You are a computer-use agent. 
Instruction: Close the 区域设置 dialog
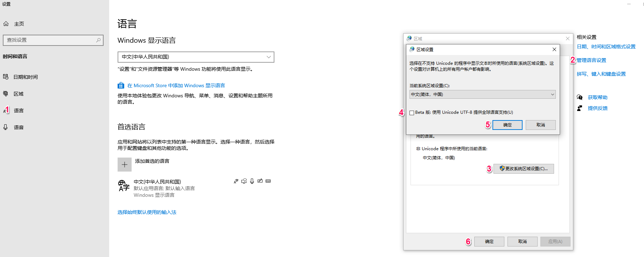[x=554, y=49]
